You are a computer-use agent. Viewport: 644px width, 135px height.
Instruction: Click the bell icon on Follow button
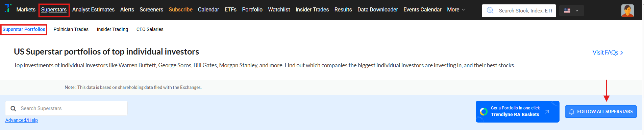pyautogui.click(x=572, y=112)
